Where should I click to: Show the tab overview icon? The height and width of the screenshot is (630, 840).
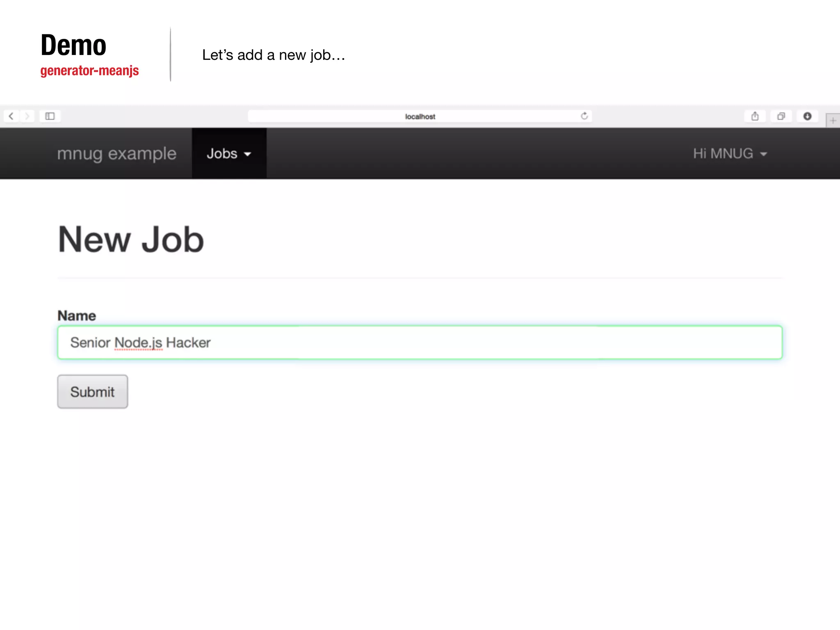(781, 116)
